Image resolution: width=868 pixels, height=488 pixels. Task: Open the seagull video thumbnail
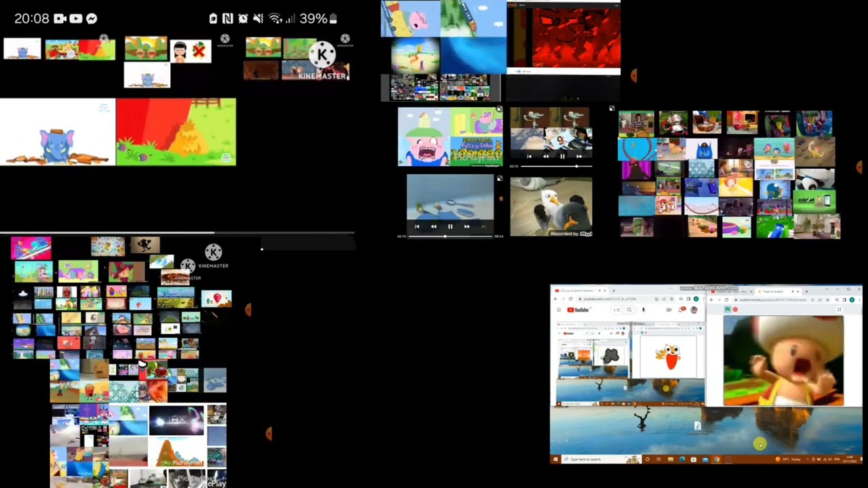click(551, 207)
